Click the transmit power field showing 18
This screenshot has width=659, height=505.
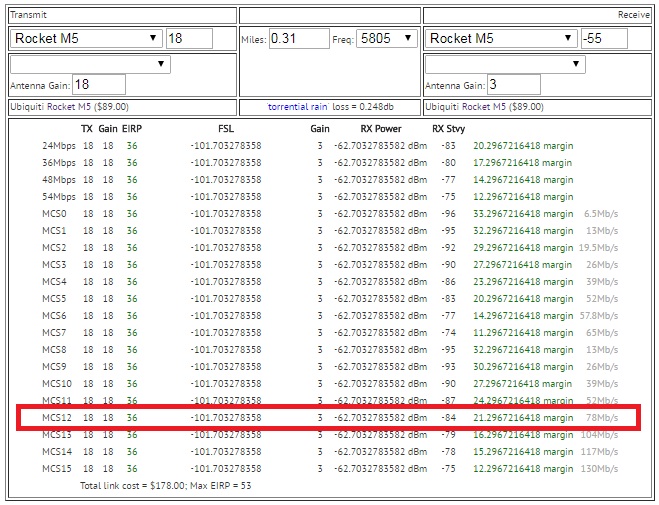[189, 39]
